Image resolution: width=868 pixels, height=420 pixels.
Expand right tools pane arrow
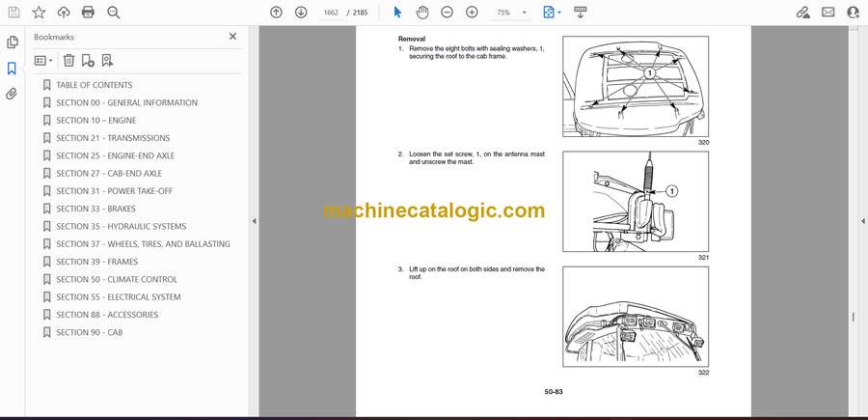click(x=862, y=221)
